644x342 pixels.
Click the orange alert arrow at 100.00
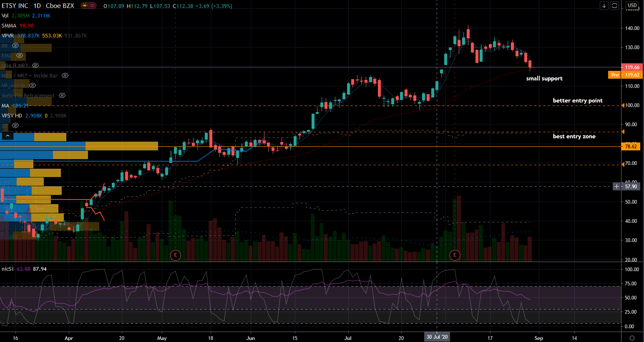pos(623,105)
